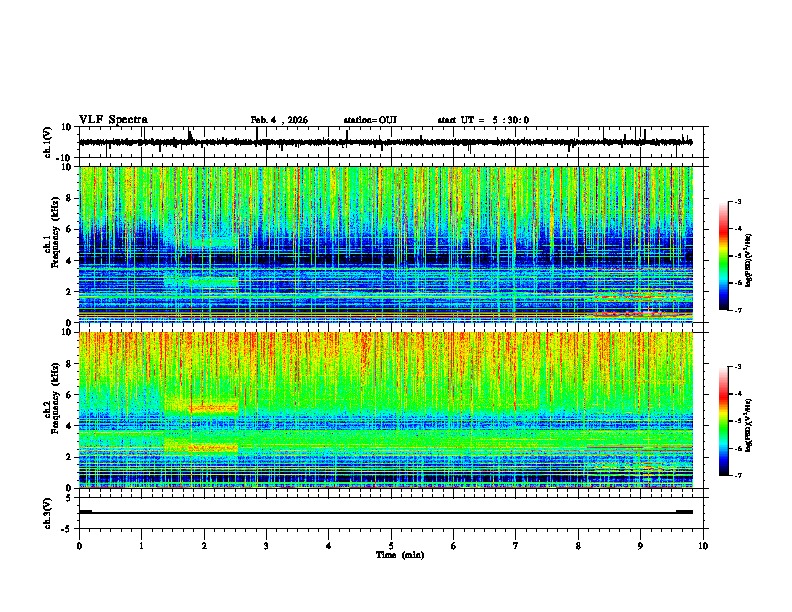
Task: Click the red 5 kHz emission band in ch.2
Action: tap(213, 407)
